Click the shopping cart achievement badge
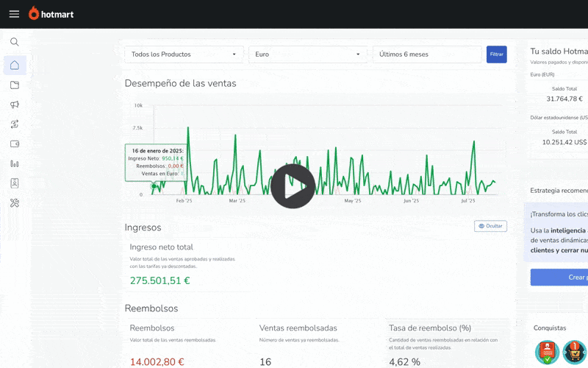 tap(575, 353)
